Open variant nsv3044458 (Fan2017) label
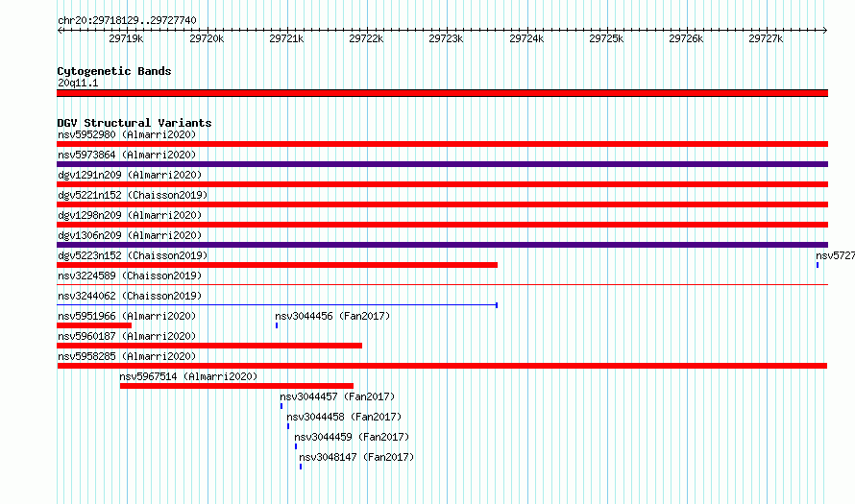Image resolution: width=855 pixels, height=504 pixels. click(x=344, y=417)
